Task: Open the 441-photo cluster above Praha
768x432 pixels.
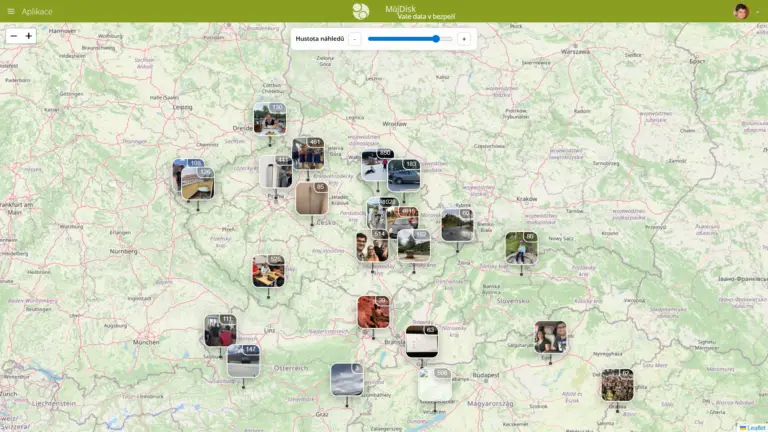Action: [276, 171]
